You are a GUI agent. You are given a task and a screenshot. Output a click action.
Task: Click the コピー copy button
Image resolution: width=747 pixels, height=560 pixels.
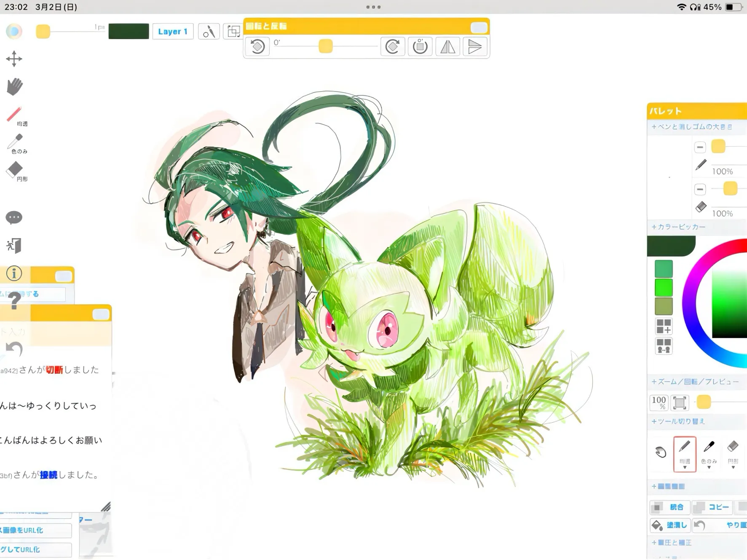(712, 507)
